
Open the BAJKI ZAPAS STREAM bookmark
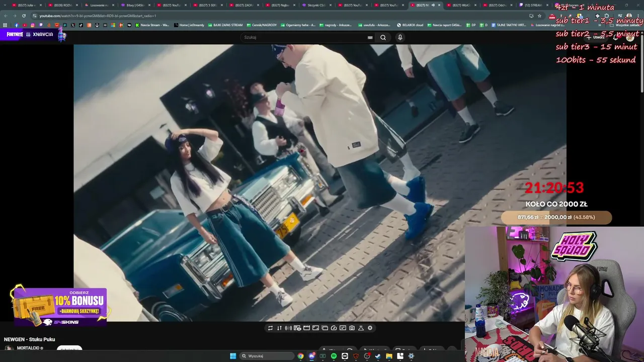225,25
